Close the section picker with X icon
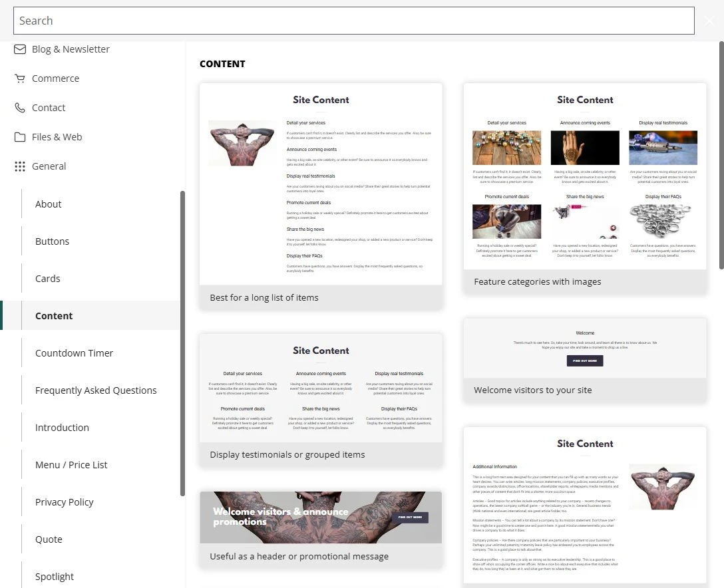Image resolution: width=724 pixels, height=588 pixels. click(x=709, y=21)
